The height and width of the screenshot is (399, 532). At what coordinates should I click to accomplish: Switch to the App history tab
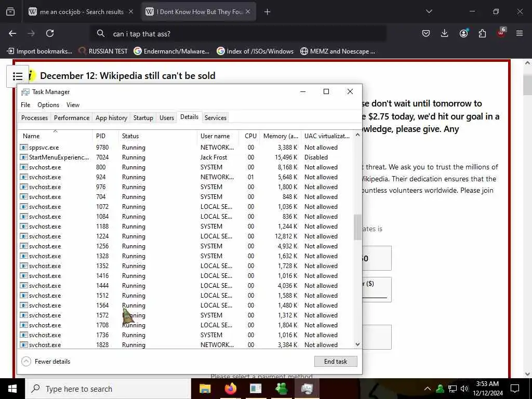click(x=111, y=118)
